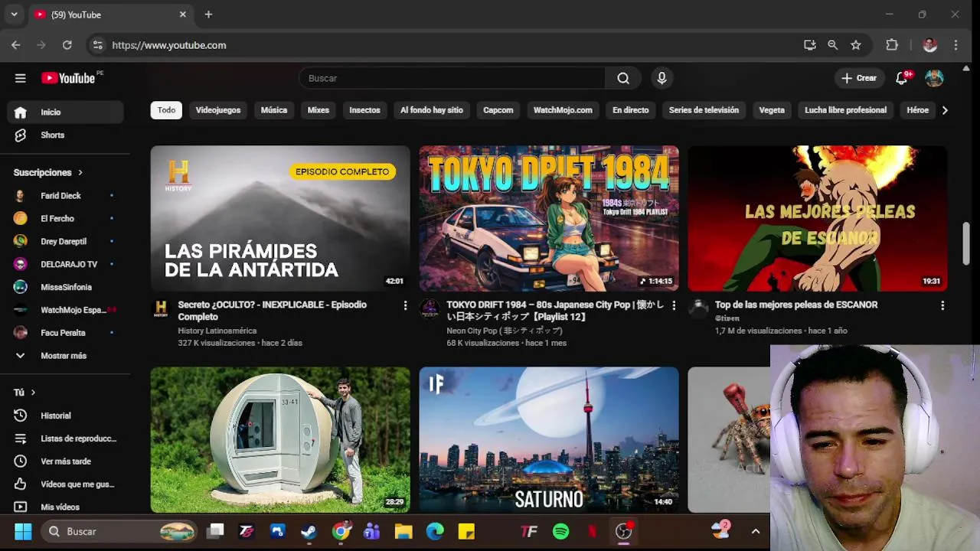
Task: Open Chrome zoom magnifier icon
Action: [x=832, y=45]
